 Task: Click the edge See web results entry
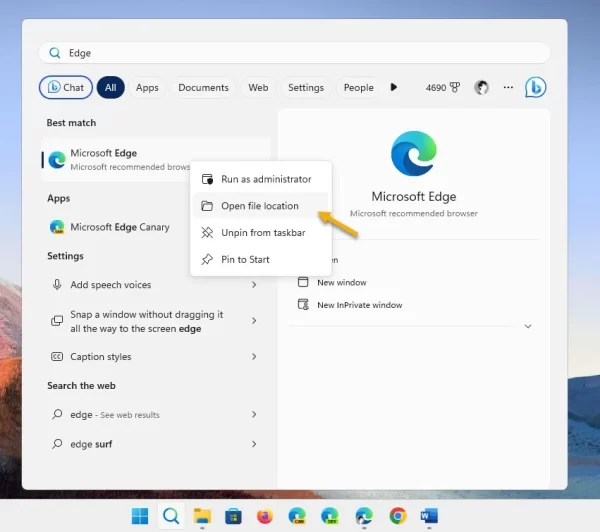click(155, 415)
